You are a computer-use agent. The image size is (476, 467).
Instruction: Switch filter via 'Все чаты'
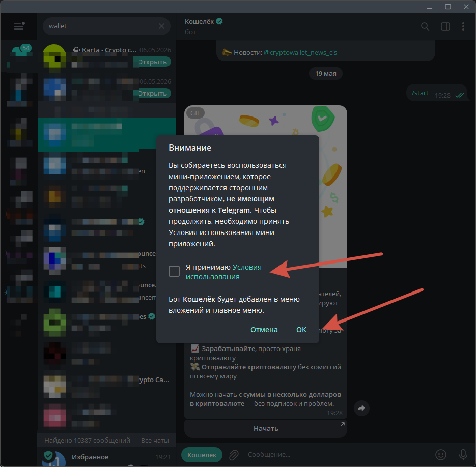(x=155, y=441)
